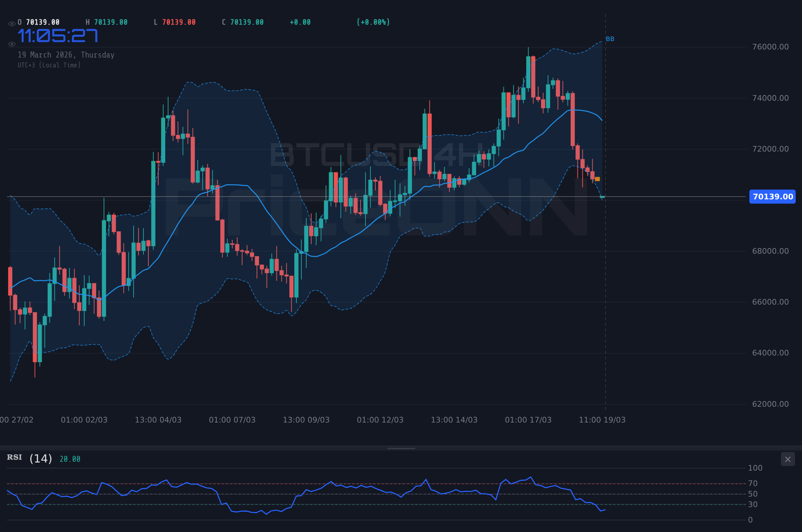Image resolution: width=802 pixels, height=532 pixels.
Task: Click the open price O 70139.00
Action: 39,22
